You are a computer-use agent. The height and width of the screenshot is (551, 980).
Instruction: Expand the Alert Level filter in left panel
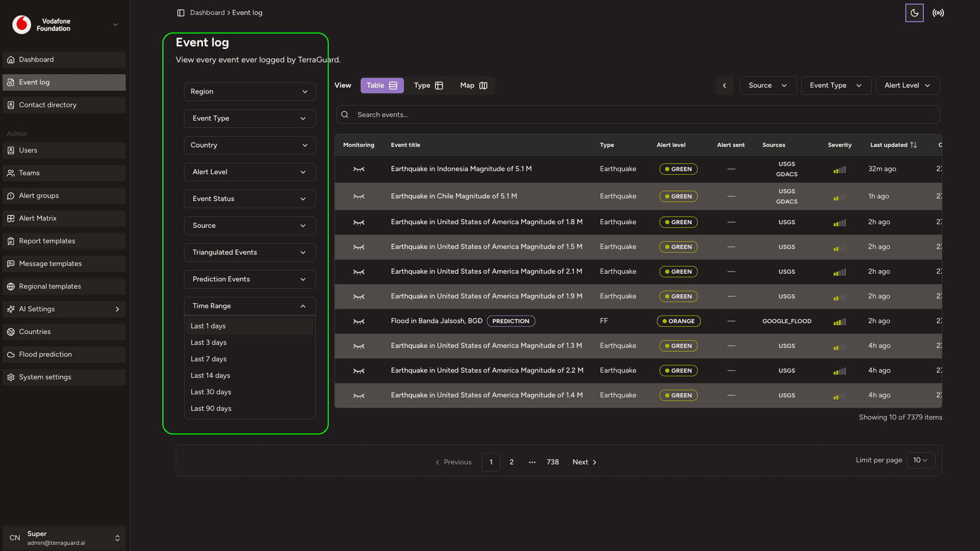pos(249,172)
